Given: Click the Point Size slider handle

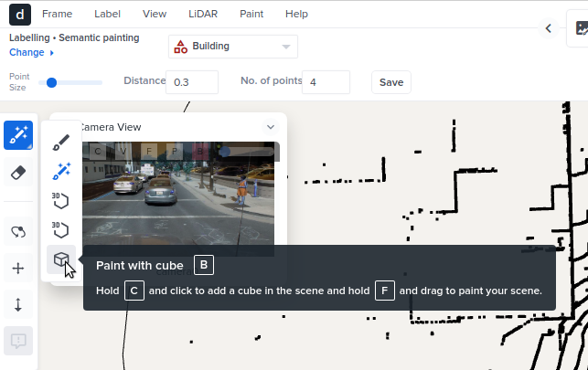Looking at the screenshot, I should (52, 82).
